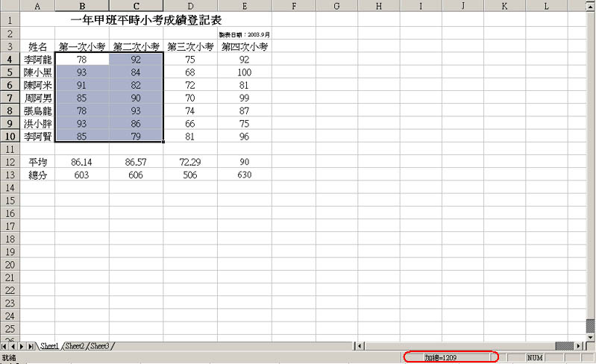Open the Sheet1 tab

pyautogui.click(x=50, y=346)
